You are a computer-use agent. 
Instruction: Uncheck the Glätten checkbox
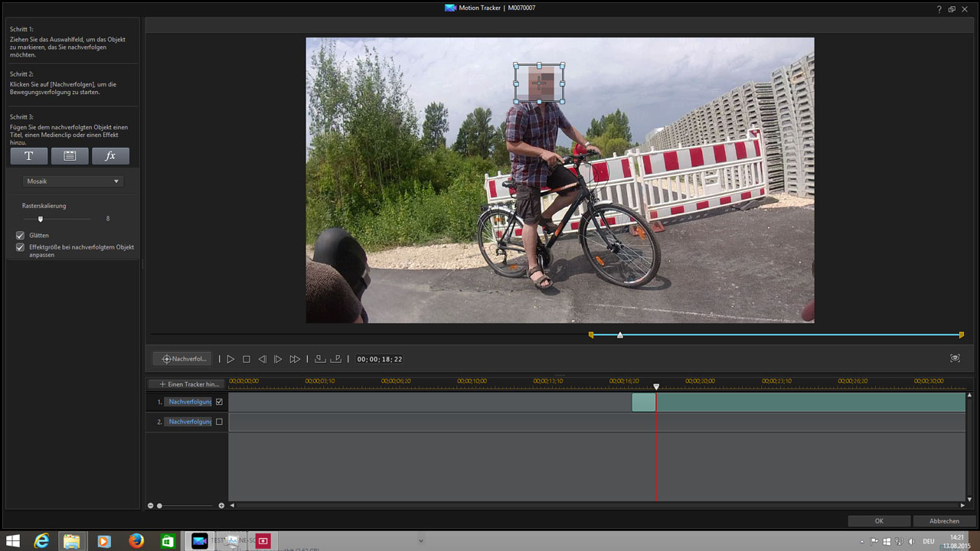click(x=21, y=236)
